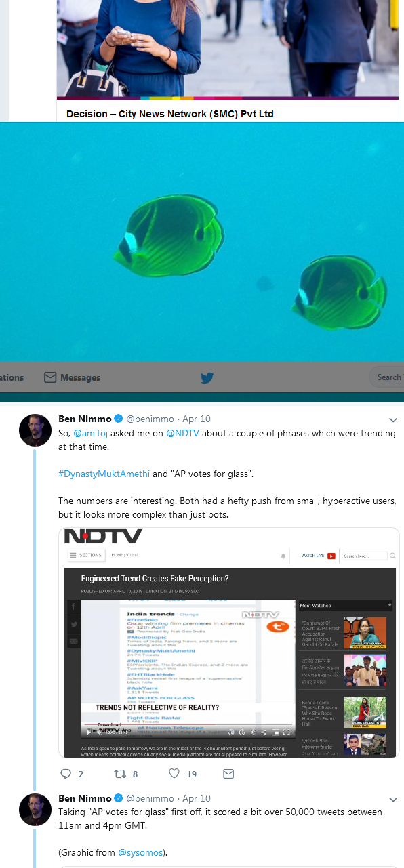Open the @NDTV mention link
Image resolution: width=404 pixels, height=868 pixels.
point(182,433)
